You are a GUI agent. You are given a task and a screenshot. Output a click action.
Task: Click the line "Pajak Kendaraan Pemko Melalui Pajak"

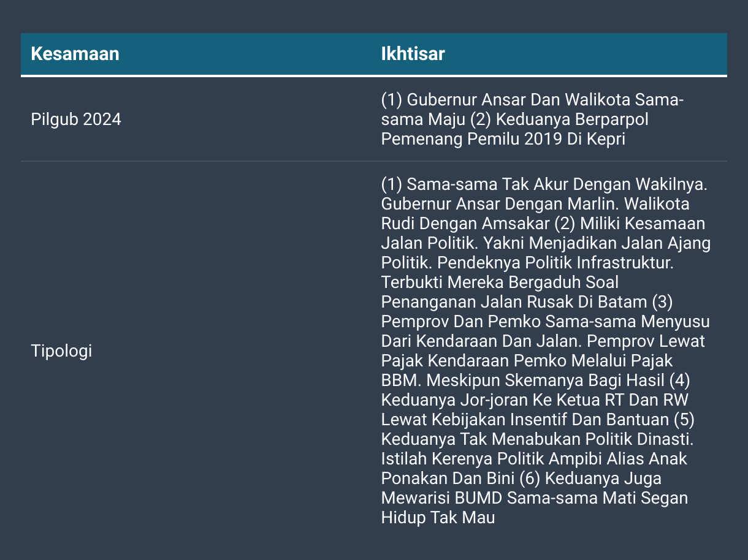(527, 360)
